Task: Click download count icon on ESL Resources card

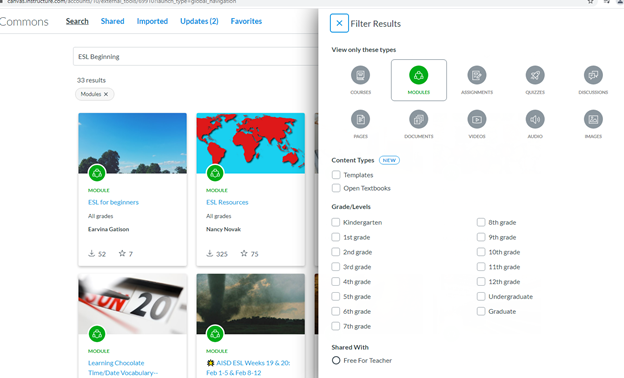Action: [x=210, y=253]
